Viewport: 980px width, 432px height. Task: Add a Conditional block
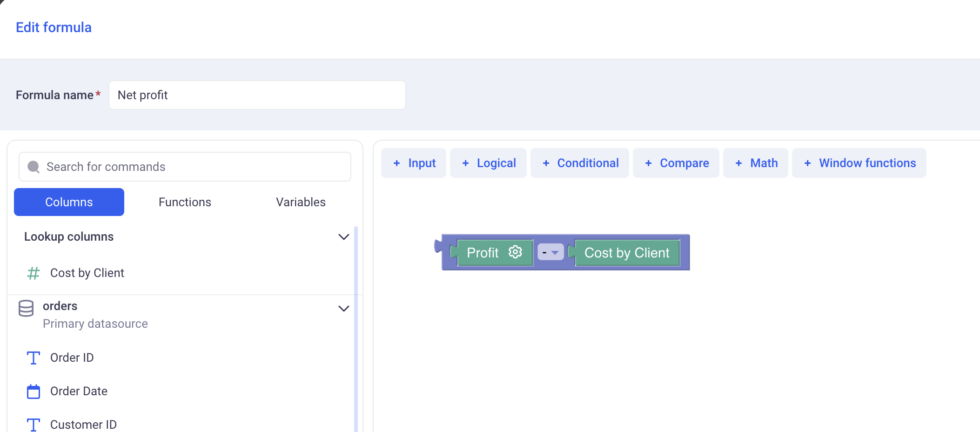(x=580, y=163)
